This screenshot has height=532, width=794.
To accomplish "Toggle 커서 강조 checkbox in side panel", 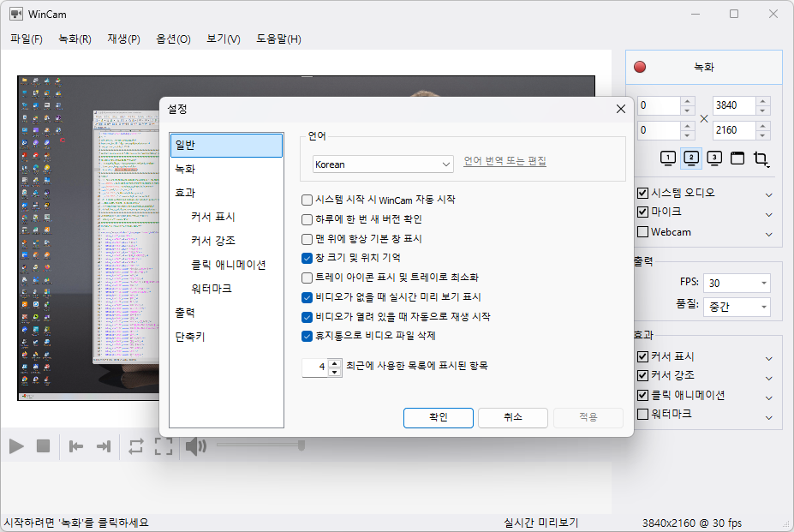I will [x=642, y=375].
